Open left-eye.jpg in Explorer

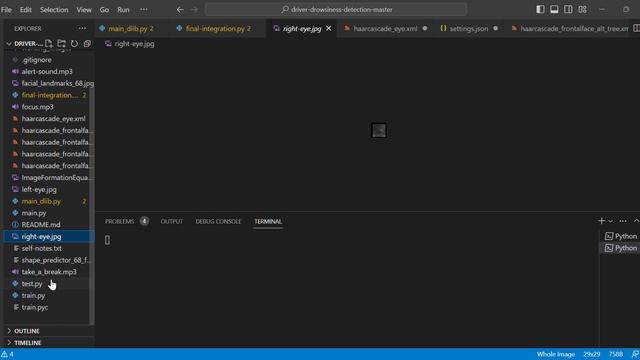point(39,190)
